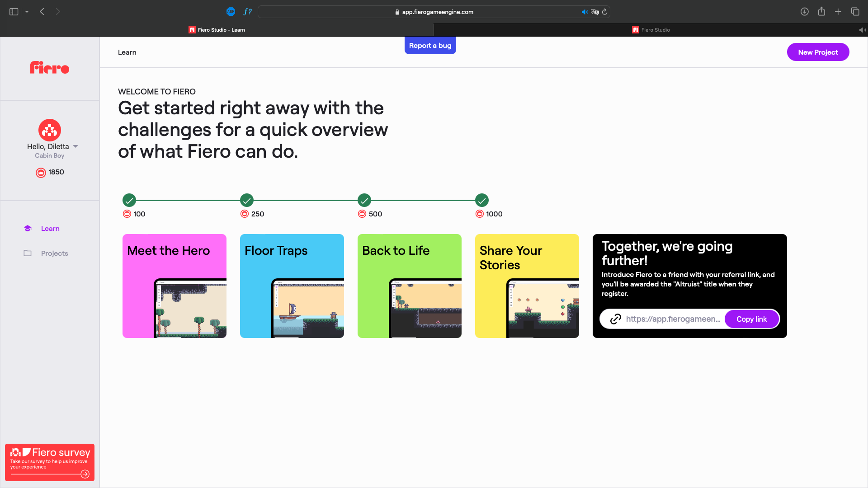The height and width of the screenshot is (488, 868).
Task: Click the WELCOME TO FIERO heading
Action: tap(157, 92)
